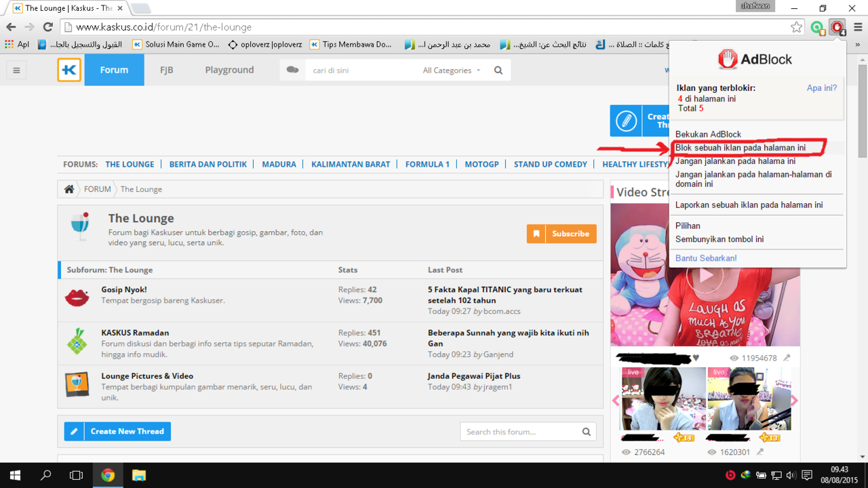Expand the All Categories dropdown
The height and width of the screenshot is (488, 868).
452,70
